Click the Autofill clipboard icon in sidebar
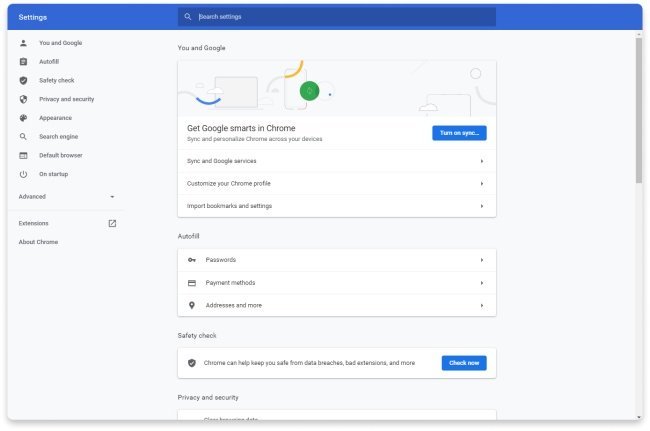Image resolution: width=650 pixels, height=431 pixels. tap(24, 62)
